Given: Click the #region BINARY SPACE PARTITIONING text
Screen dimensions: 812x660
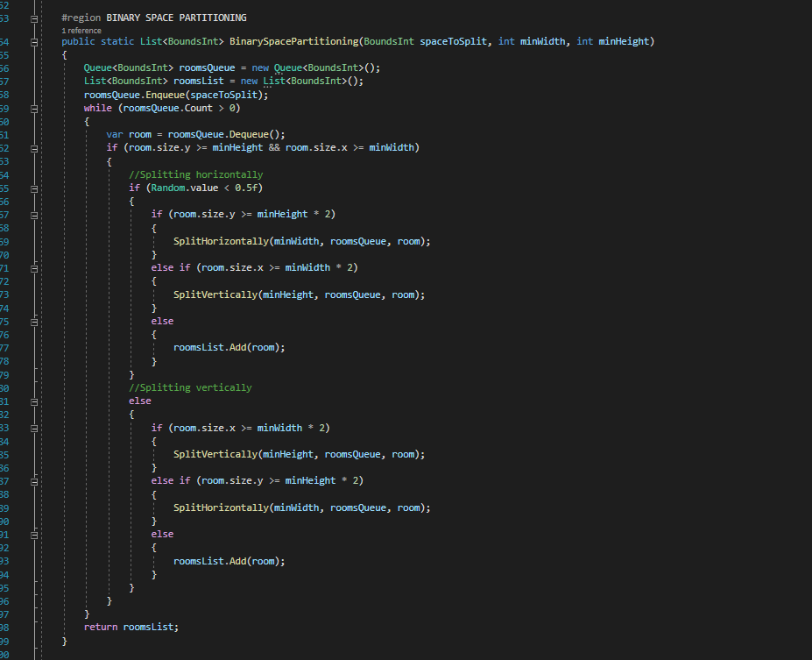Looking at the screenshot, I should click(x=154, y=18).
